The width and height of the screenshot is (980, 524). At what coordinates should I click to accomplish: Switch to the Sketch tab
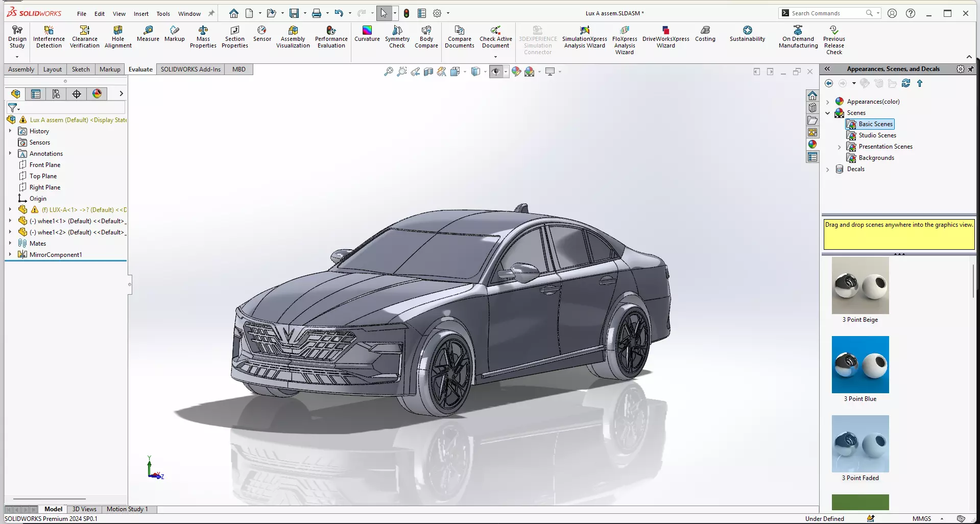pyautogui.click(x=81, y=69)
